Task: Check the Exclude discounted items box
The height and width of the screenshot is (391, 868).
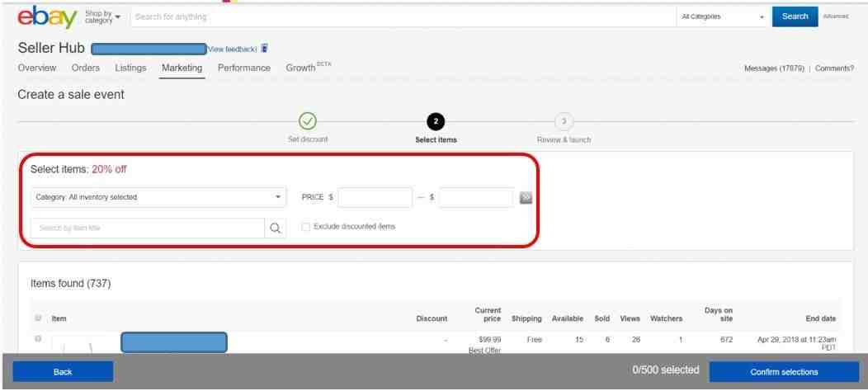Action: 305,227
